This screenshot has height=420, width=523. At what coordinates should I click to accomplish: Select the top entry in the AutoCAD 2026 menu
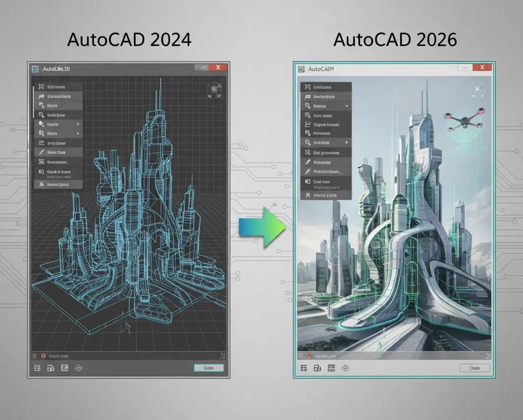(325, 87)
